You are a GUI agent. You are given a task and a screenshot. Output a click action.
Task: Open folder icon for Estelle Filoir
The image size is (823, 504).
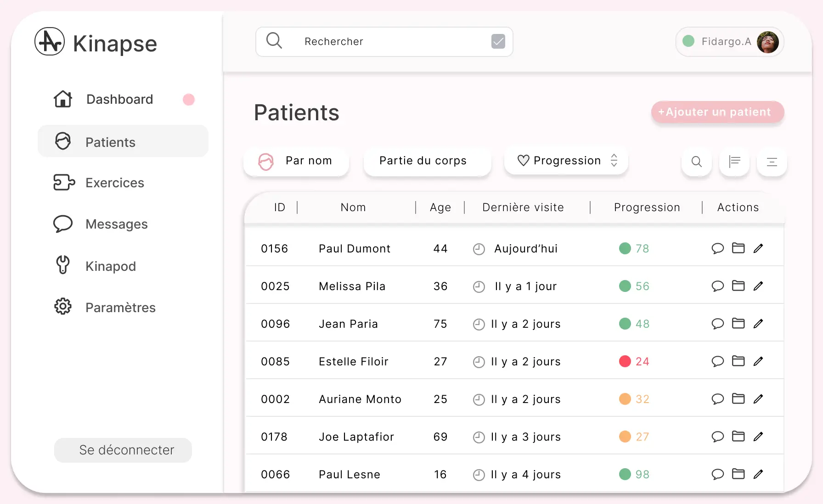coord(738,361)
